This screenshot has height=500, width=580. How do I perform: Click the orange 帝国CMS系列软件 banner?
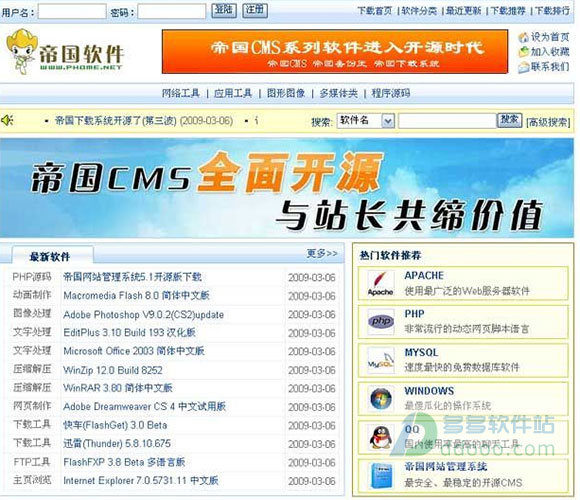(x=335, y=51)
